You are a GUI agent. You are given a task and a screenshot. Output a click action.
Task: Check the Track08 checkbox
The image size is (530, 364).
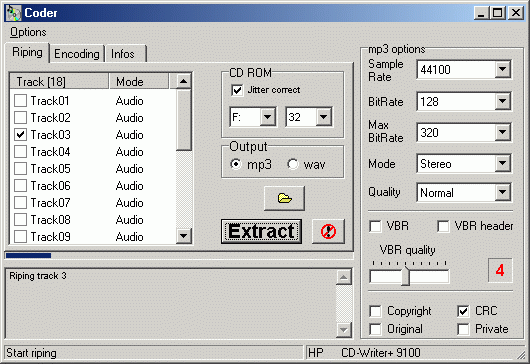21,219
